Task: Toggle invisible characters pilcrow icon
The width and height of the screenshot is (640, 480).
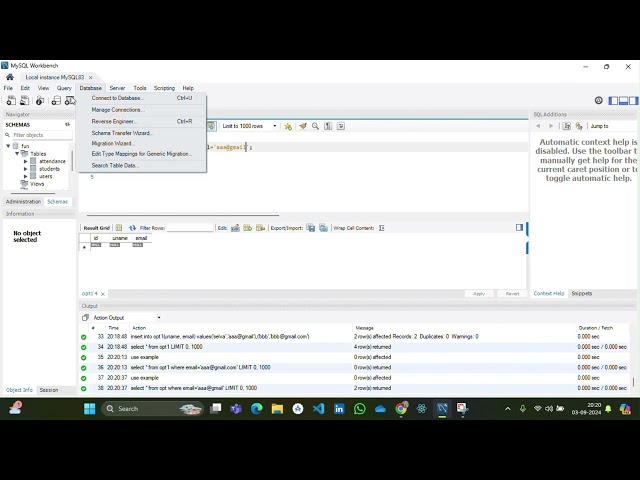Action: (328, 126)
